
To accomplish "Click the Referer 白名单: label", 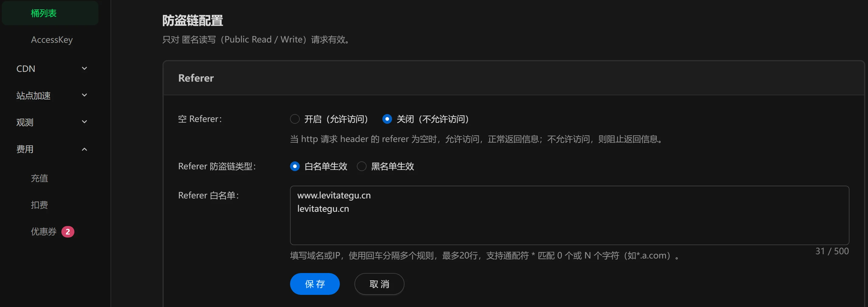I will click(209, 196).
